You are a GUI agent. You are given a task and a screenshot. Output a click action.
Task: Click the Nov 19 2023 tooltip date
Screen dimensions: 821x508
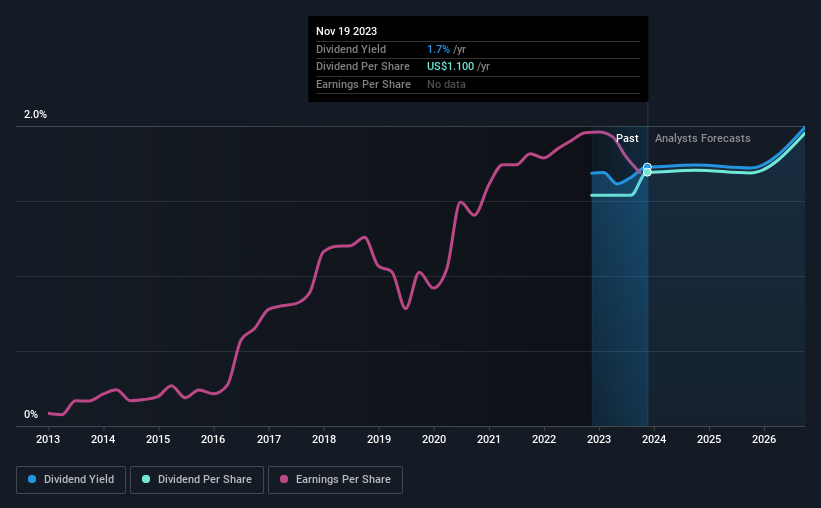tap(347, 31)
